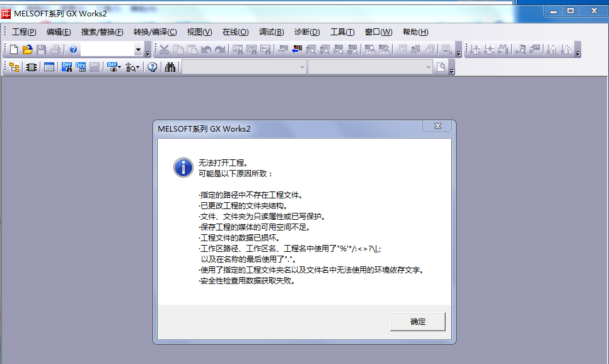Toggle the Navigation window tree icon
Image resolution: width=609 pixels, height=364 pixels.
(14, 67)
